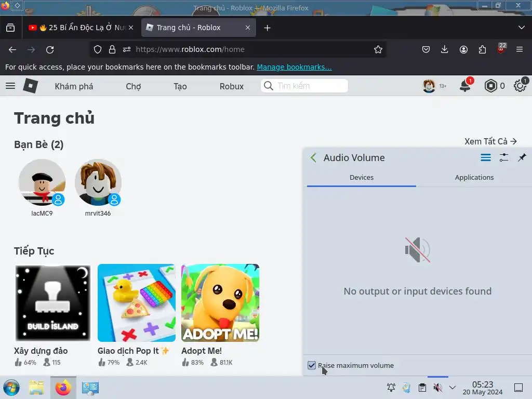Open Roblox notifications bell
The width and height of the screenshot is (532, 399).
click(x=465, y=86)
